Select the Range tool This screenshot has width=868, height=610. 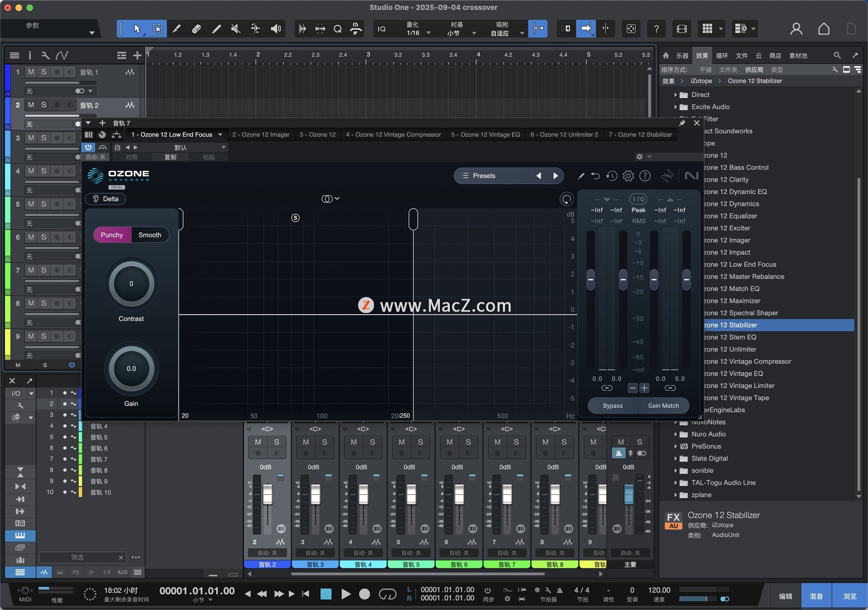(x=157, y=29)
